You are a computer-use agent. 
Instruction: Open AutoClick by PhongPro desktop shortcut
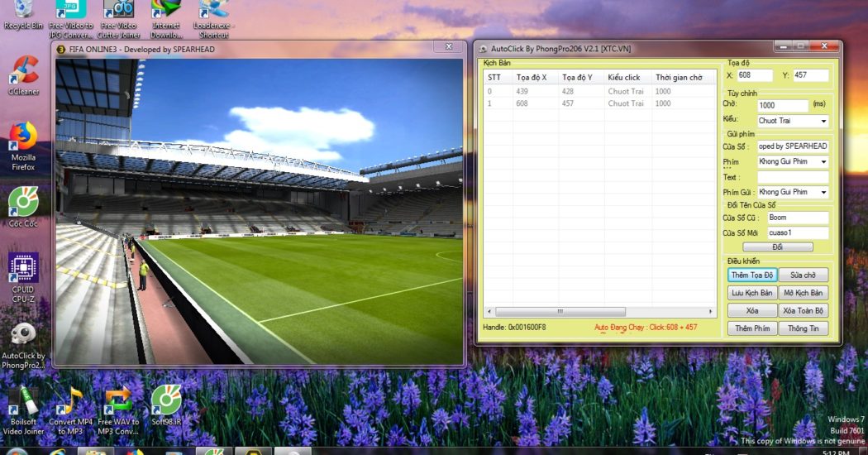point(23,345)
